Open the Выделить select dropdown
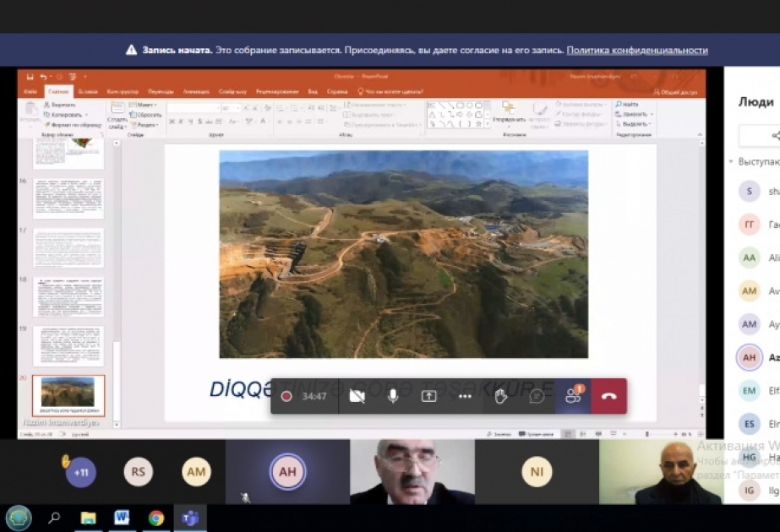Image resolution: width=780 pixels, height=532 pixels. pos(633,123)
